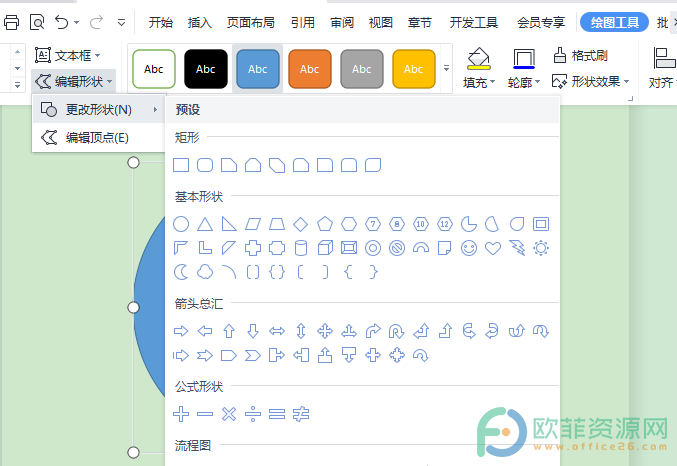Apply the orange Abc shape style

pyautogui.click(x=310, y=69)
